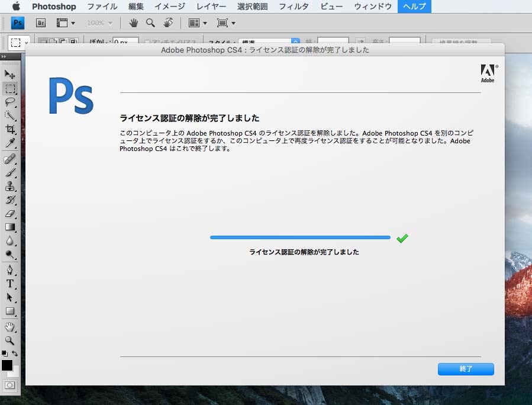Open the Photoshop application menu

pyautogui.click(x=54, y=6)
